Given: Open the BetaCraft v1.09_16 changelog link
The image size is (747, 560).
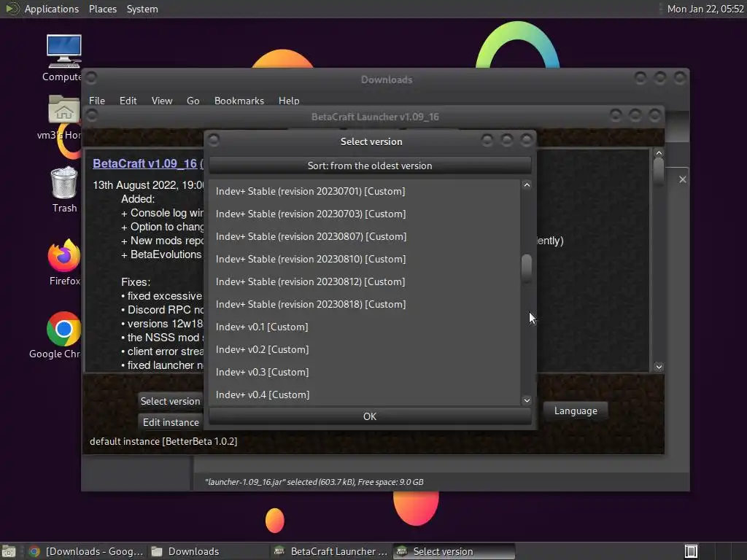Looking at the screenshot, I should 145,163.
